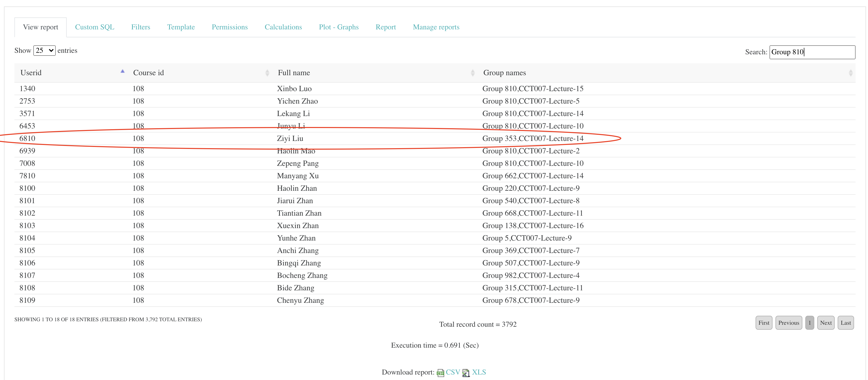Select name Jiarui Zhan
Viewport: 868px width, 380px height.
295,201
